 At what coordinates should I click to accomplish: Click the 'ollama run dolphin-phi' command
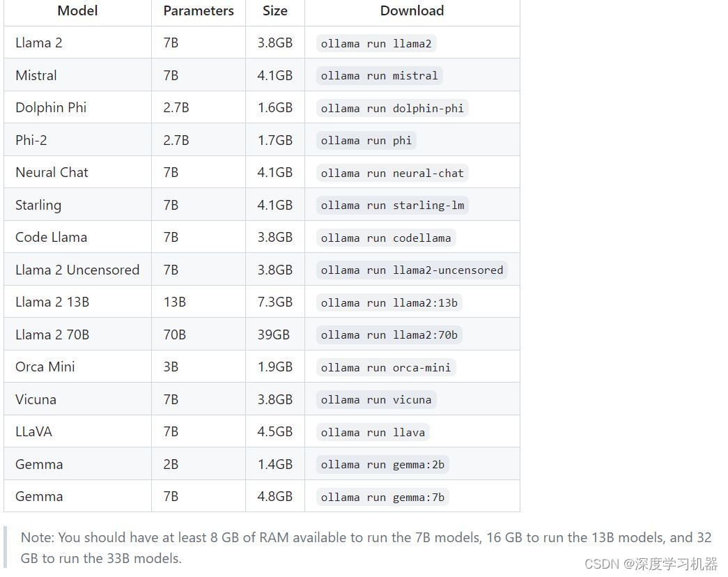coord(392,108)
